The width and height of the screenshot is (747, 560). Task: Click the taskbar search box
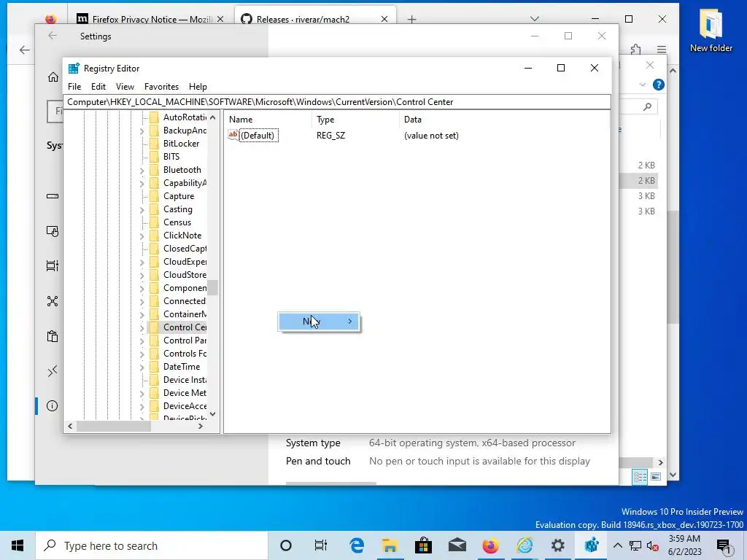point(152,545)
